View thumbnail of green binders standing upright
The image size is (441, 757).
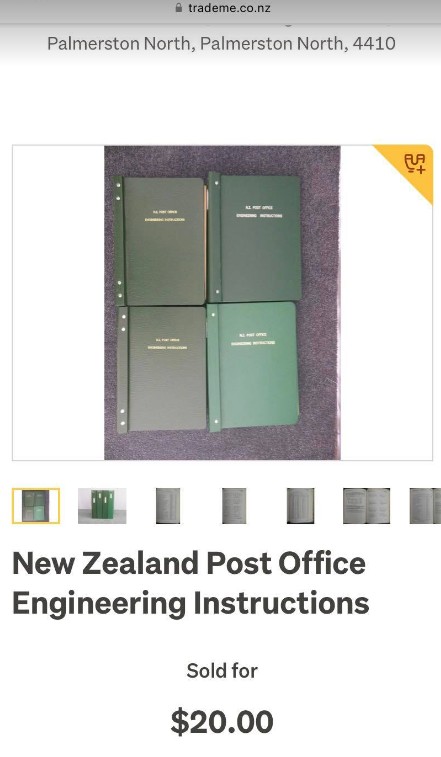(102, 505)
